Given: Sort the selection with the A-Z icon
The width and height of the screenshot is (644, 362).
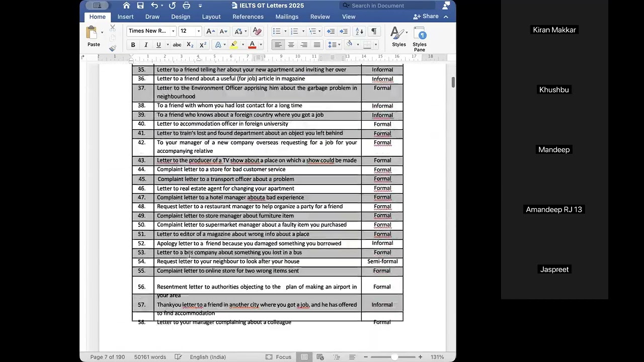Looking at the screenshot, I should pos(359,31).
